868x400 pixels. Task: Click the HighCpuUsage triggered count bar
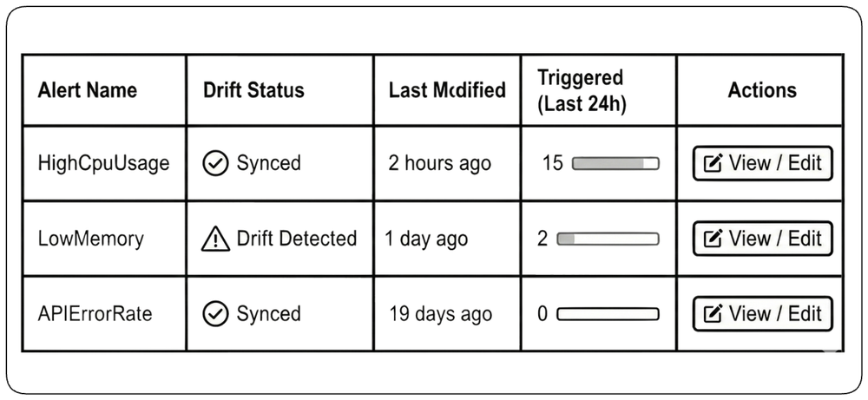click(615, 163)
